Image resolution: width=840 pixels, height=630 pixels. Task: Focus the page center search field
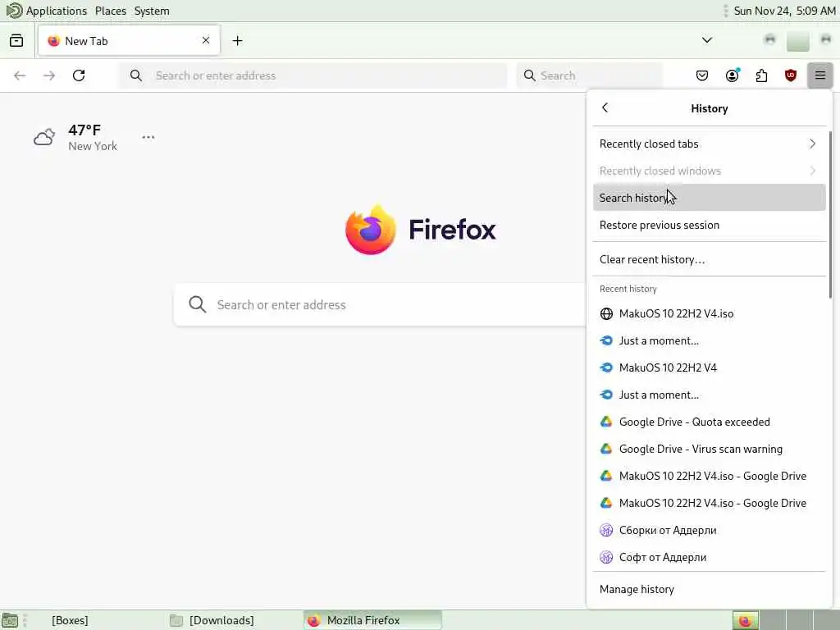380,305
